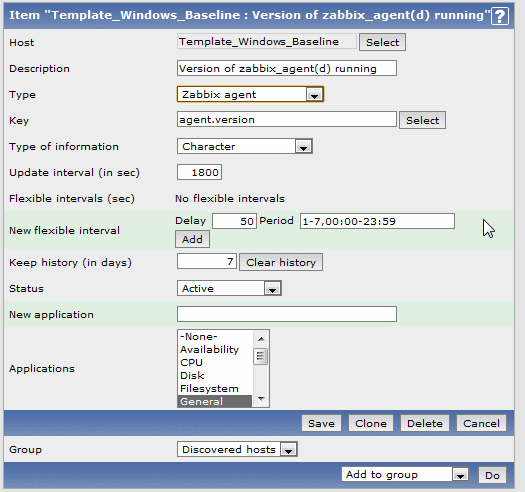Clone the item
The height and width of the screenshot is (492, 525).
coord(371,423)
